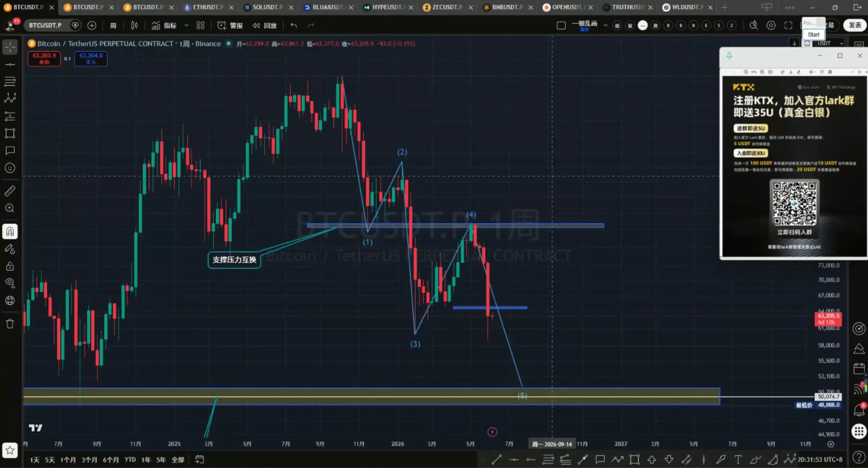Open the favorites star toolbar button
This screenshot has width=868, height=468.
coord(10,450)
